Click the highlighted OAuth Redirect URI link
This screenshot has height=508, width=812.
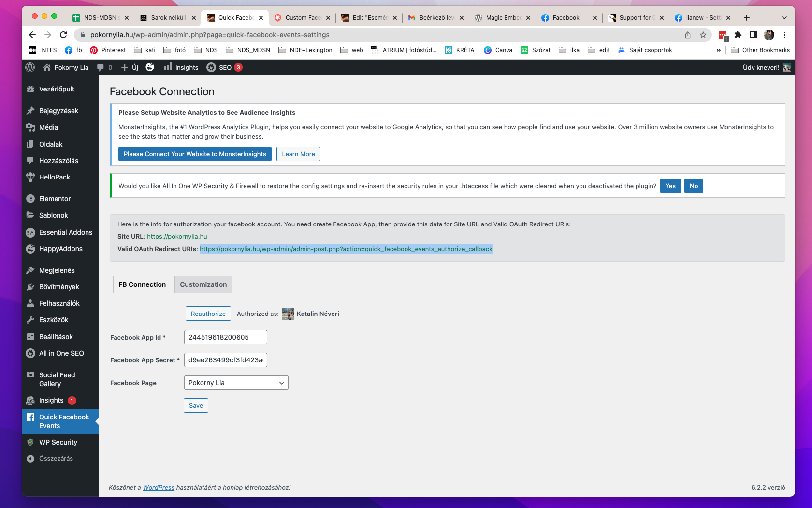(x=346, y=249)
